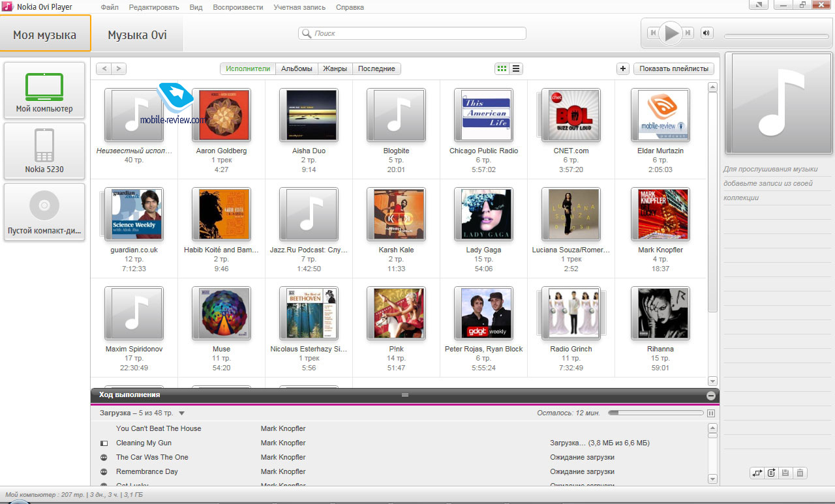The height and width of the screenshot is (504, 835).
Task: Go forward with the right arrow
Action: pyautogui.click(x=119, y=68)
